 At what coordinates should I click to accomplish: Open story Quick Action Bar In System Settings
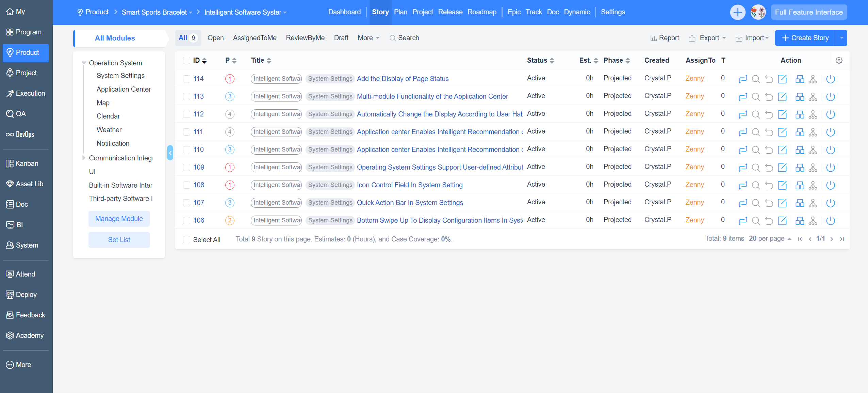click(410, 202)
